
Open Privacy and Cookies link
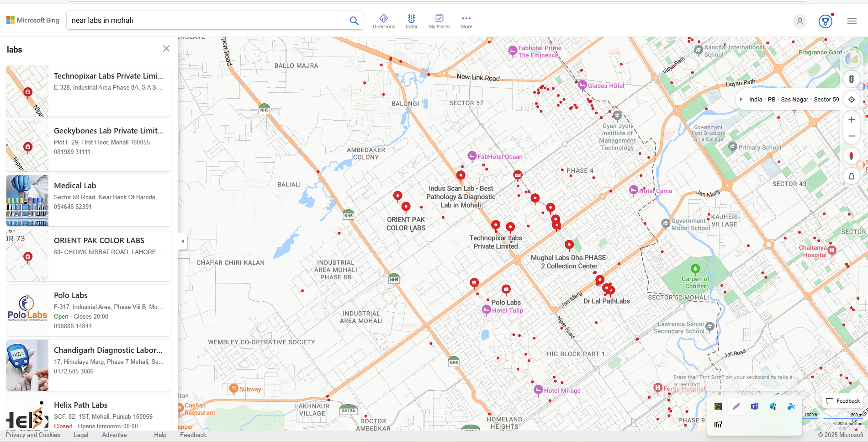[33, 435]
